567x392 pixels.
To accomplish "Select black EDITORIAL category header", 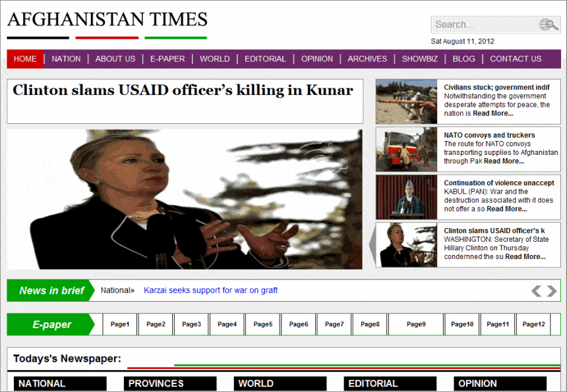I will (x=390, y=383).
